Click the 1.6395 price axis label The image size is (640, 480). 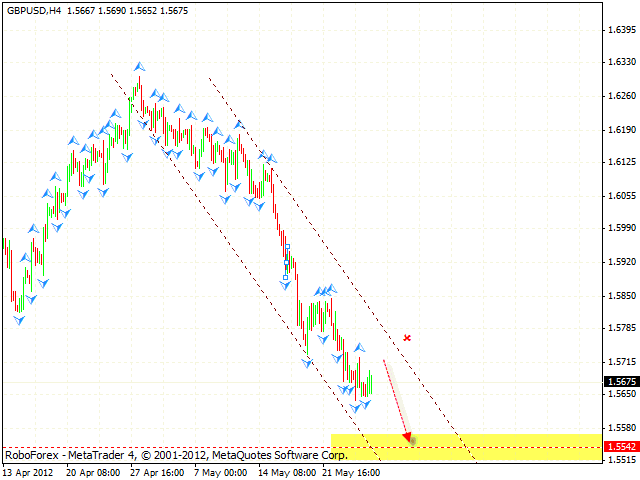(622, 29)
